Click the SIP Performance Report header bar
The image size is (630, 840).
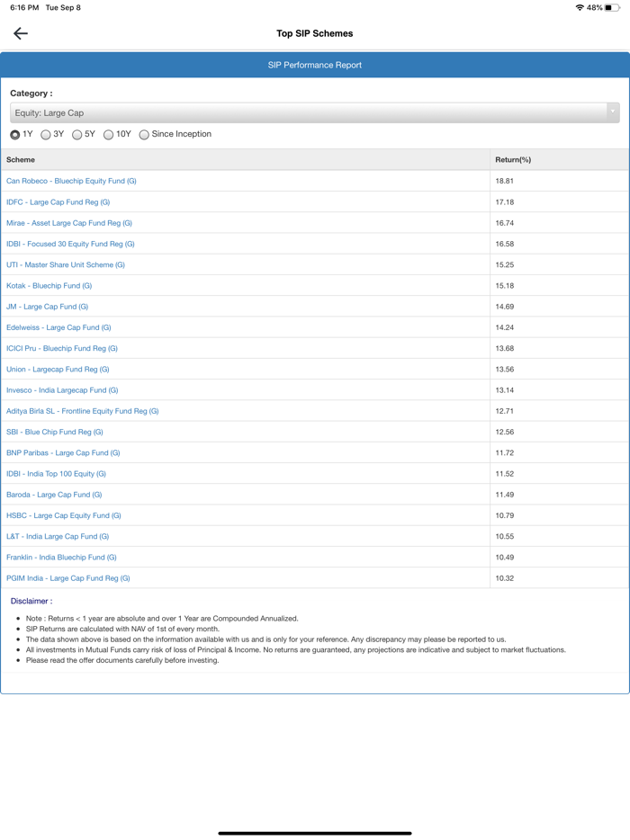pyautogui.click(x=315, y=65)
